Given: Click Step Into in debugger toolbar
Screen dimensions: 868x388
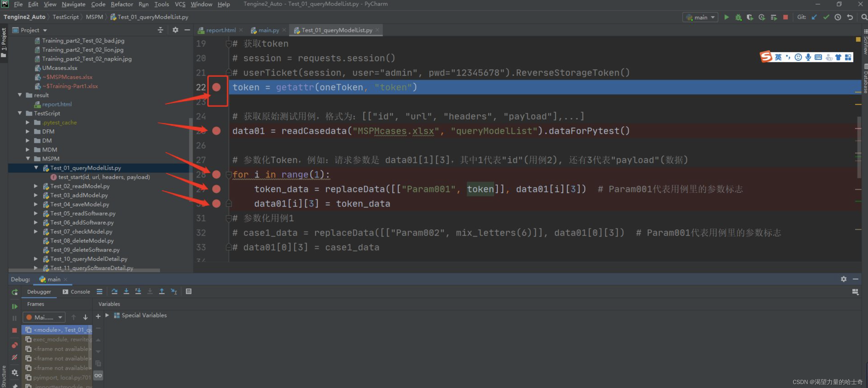Looking at the screenshot, I should tap(126, 291).
